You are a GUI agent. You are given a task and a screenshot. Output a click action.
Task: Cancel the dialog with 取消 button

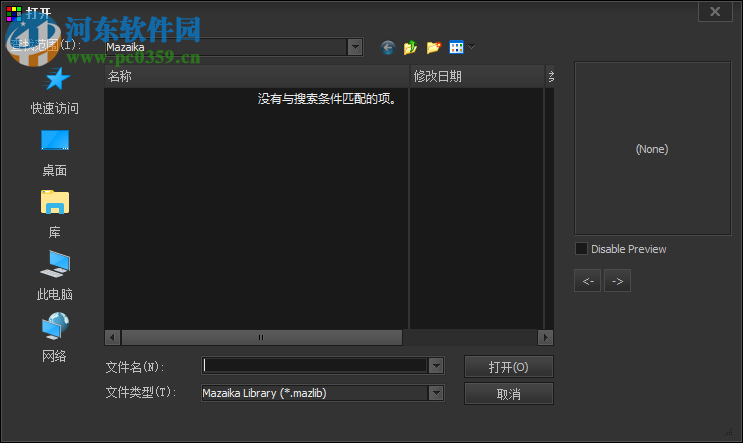coord(508,394)
